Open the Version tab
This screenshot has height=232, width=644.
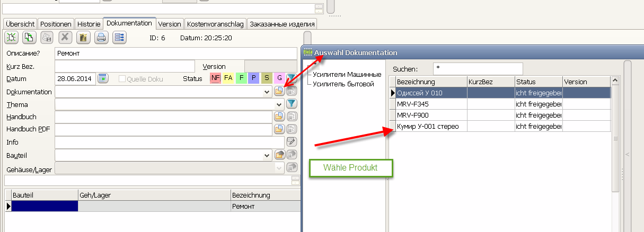170,24
